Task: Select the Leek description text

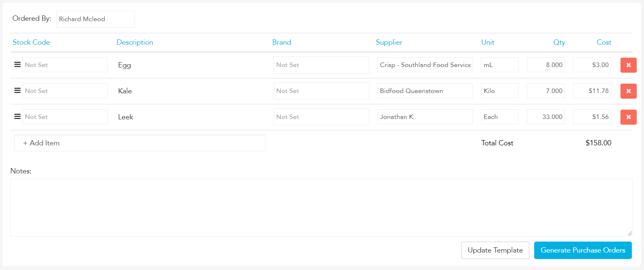Action: 126,117
